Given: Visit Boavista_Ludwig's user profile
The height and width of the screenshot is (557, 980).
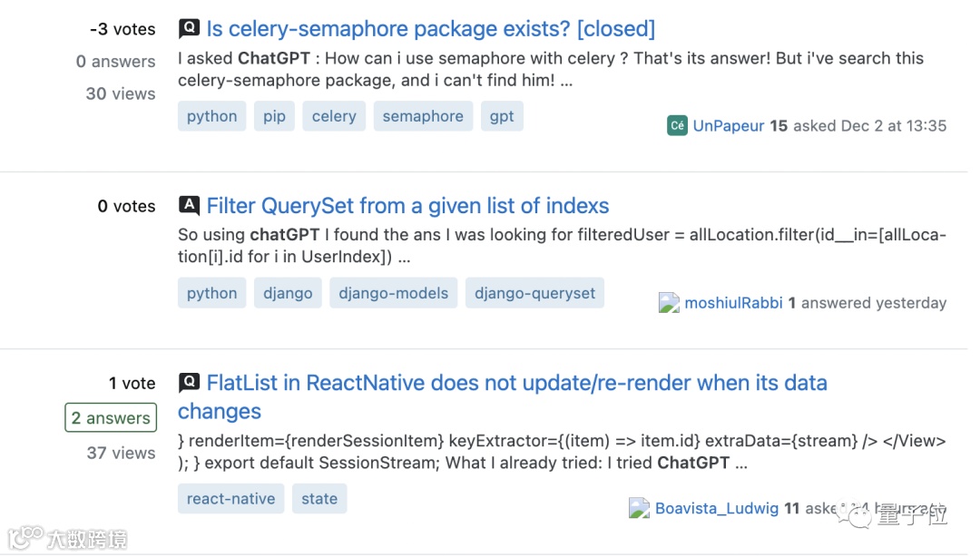Looking at the screenshot, I should pos(717,508).
